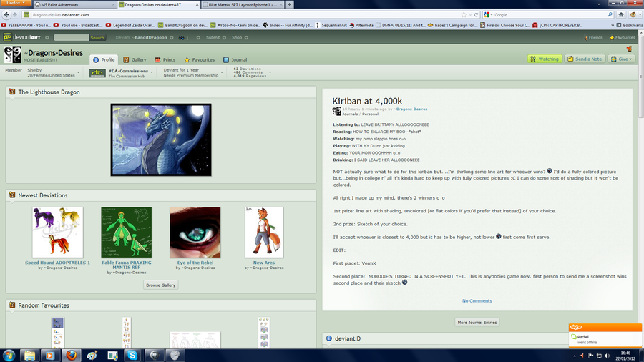Click the deviantID info icon

pyautogui.click(x=329, y=338)
